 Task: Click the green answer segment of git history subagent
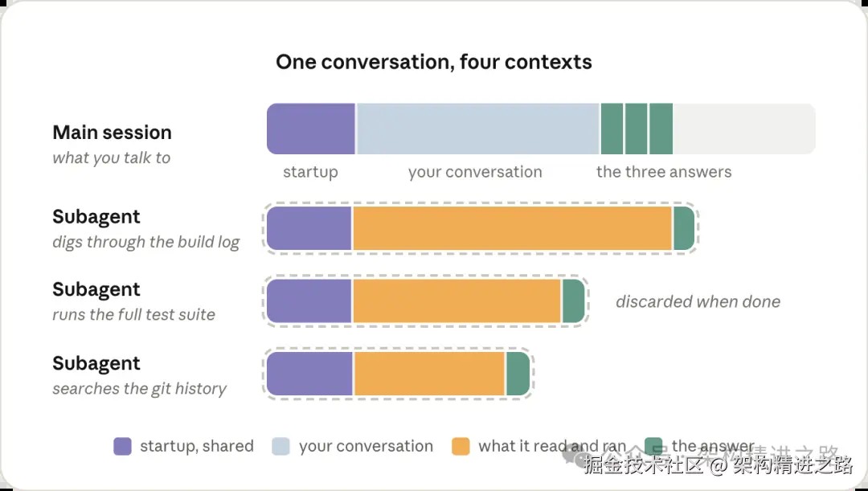pyautogui.click(x=518, y=374)
